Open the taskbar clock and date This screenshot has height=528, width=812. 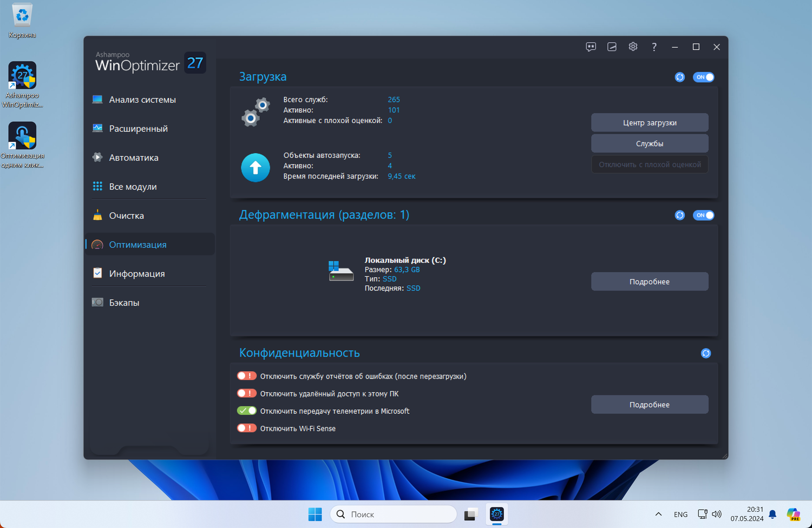pos(746,514)
